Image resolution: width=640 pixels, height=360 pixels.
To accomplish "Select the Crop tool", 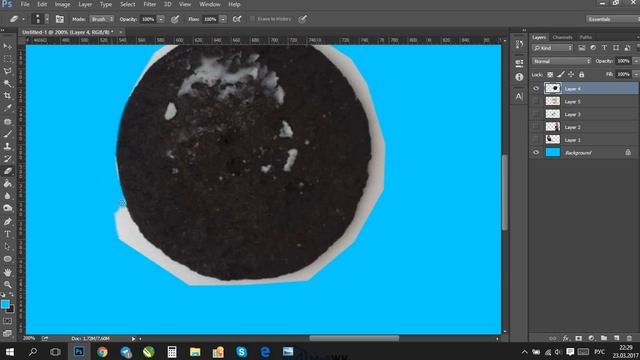I will pyautogui.click(x=7, y=96).
